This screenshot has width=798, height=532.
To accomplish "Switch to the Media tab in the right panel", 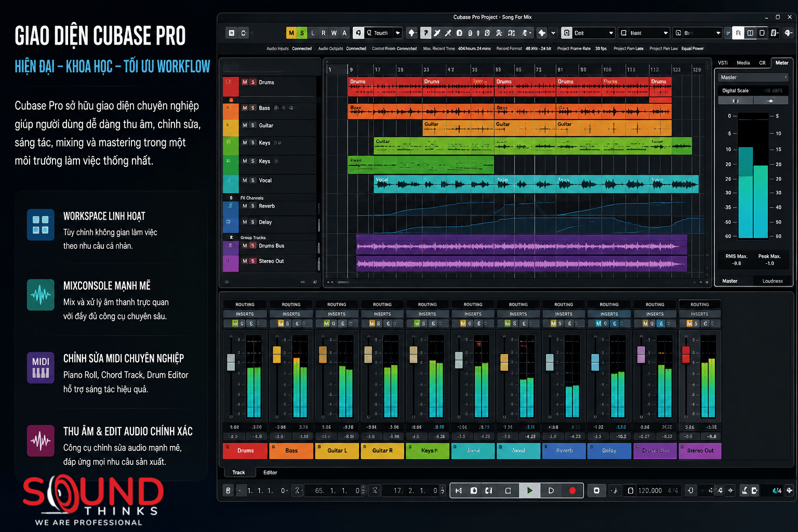I will (743, 63).
